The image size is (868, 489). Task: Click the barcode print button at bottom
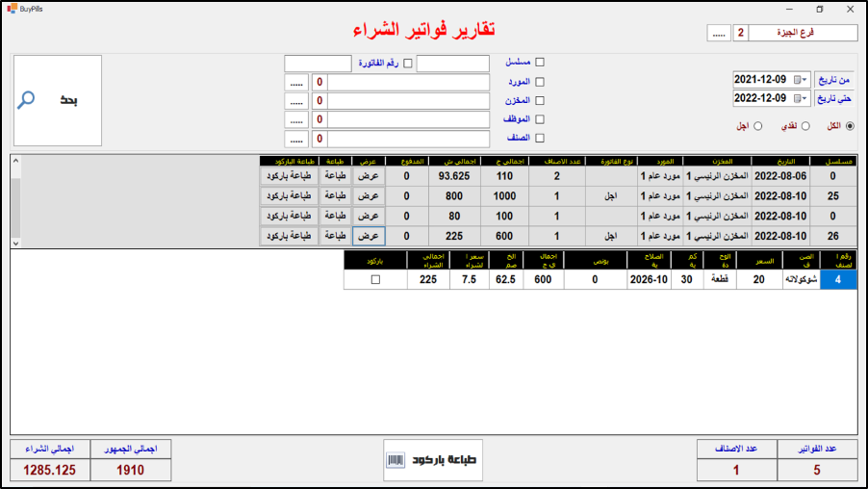click(432, 460)
